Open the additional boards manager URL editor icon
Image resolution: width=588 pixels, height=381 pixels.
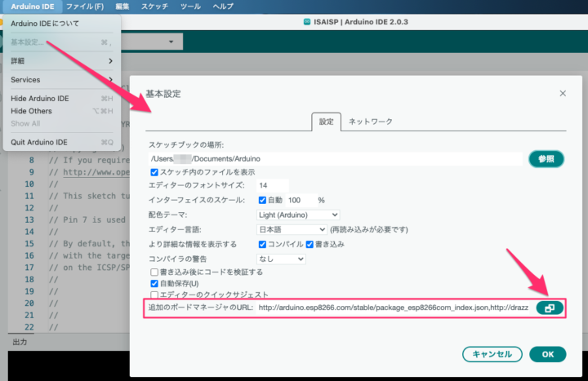(x=549, y=308)
